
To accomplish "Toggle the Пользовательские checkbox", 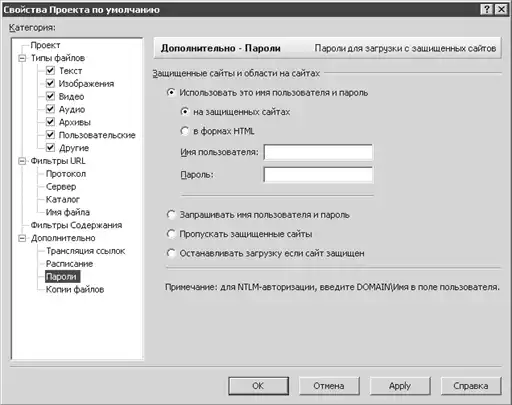I will 50,135.
